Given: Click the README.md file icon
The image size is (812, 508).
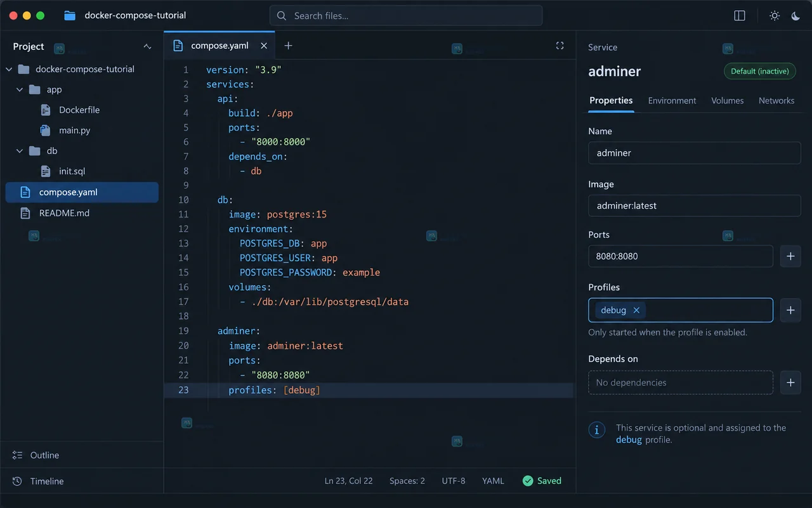Looking at the screenshot, I should tap(25, 213).
